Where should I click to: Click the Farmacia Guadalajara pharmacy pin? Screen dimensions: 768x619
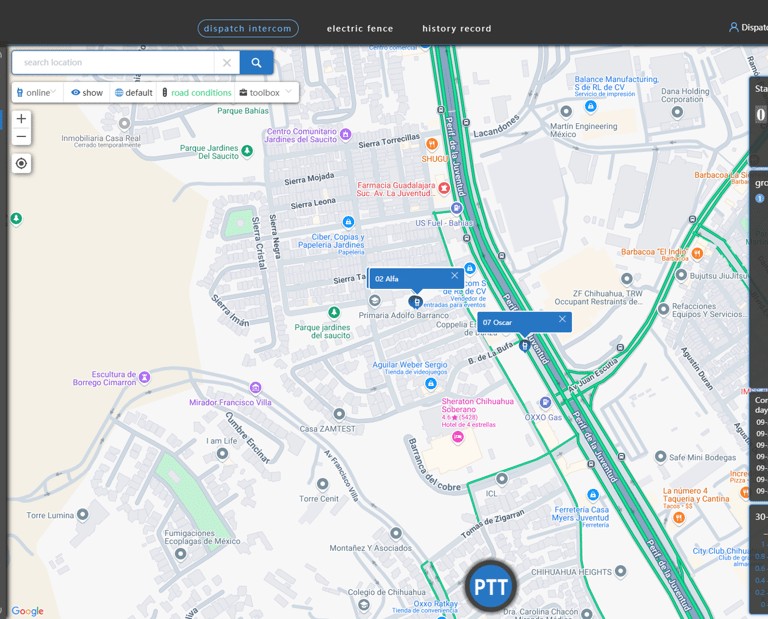pos(444,188)
